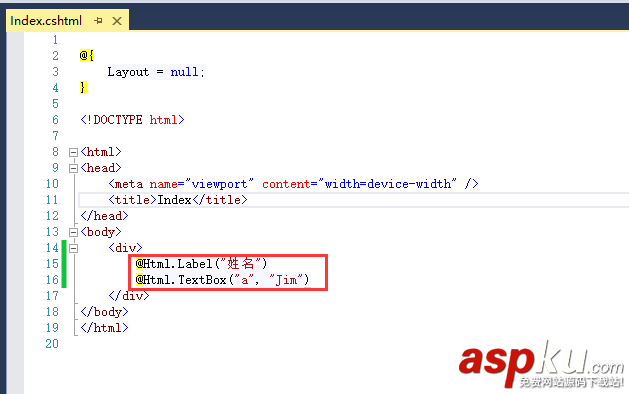Click line number 1 in the gutter
The width and height of the screenshot is (629, 394).
(55, 40)
